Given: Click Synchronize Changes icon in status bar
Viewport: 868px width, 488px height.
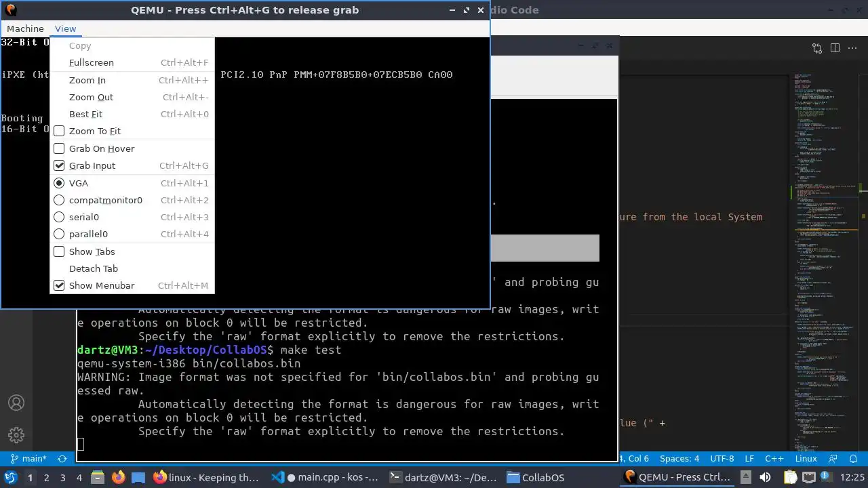Looking at the screenshot, I should (62, 459).
